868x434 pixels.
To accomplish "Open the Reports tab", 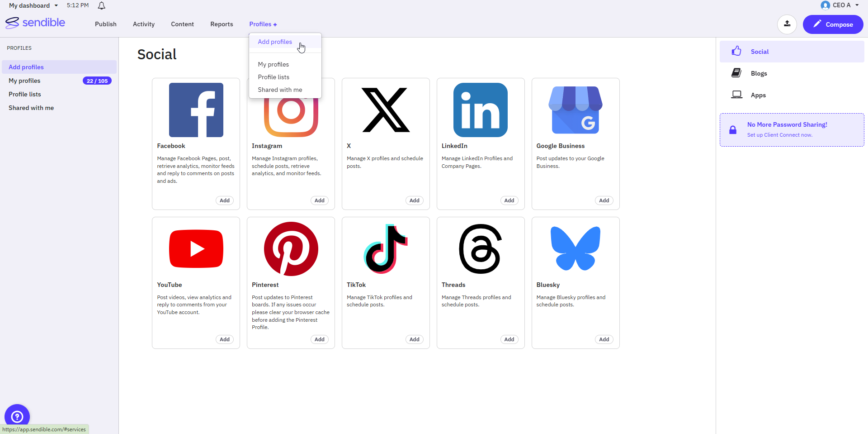I will [x=222, y=24].
